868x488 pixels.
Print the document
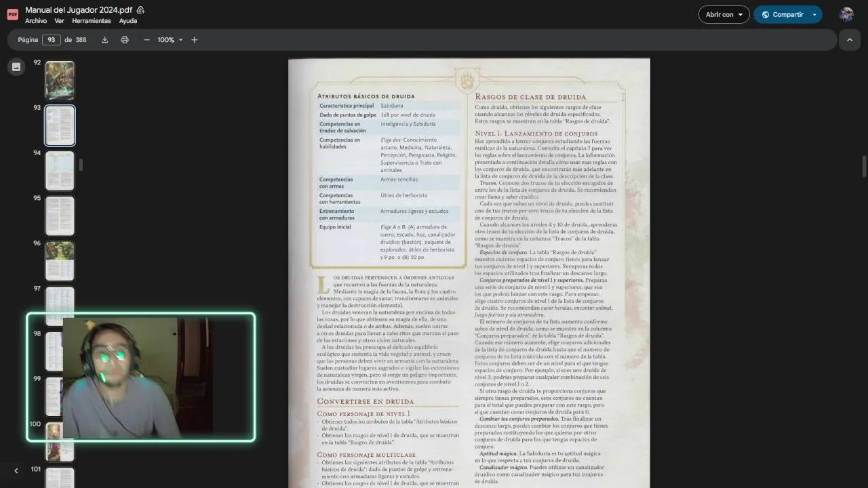coord(125,40)
